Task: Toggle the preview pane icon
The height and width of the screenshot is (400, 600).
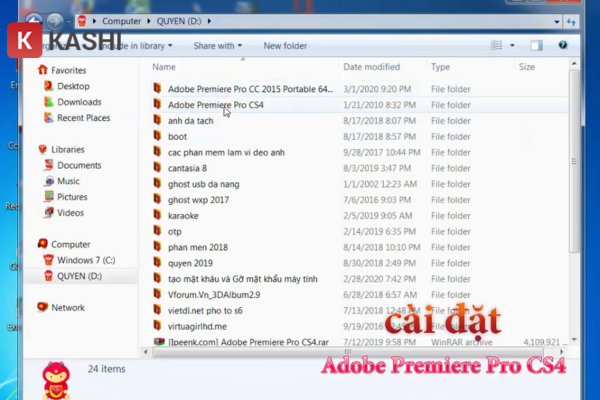Action: pyautogui.click(x=536, y=46)
